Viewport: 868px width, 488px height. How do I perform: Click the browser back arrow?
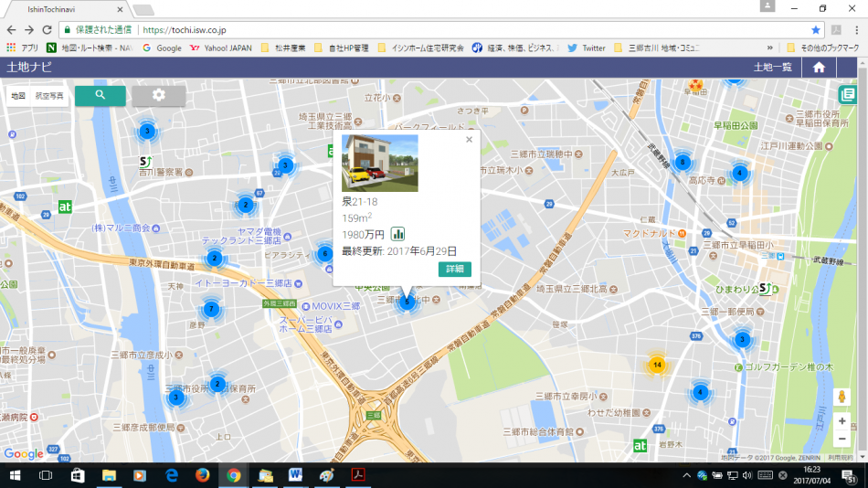coord(12,30)
